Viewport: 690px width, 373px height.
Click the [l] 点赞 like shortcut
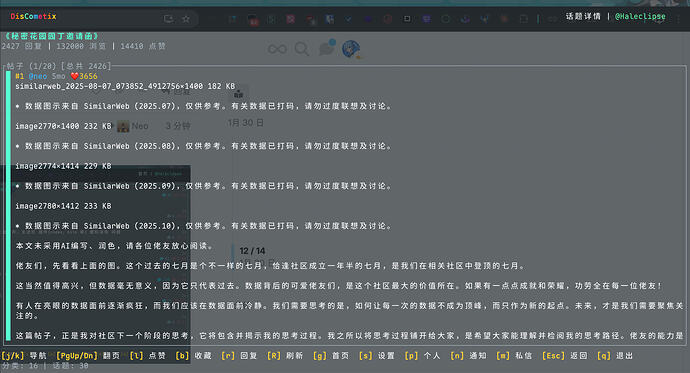pos(147,355)
